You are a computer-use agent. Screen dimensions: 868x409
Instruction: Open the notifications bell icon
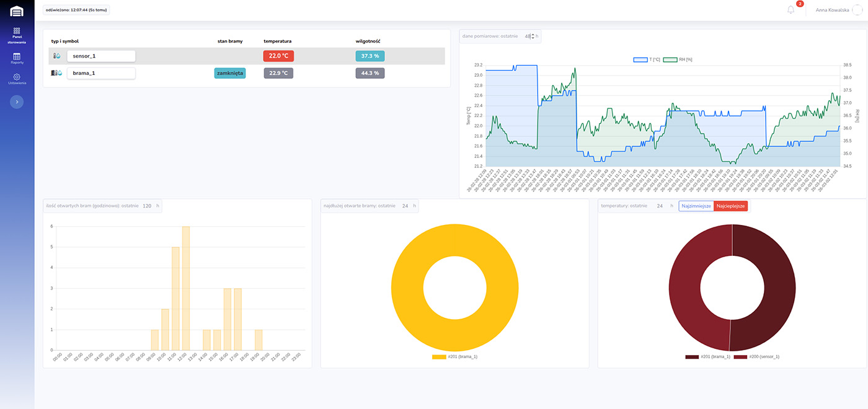[790, 10]
